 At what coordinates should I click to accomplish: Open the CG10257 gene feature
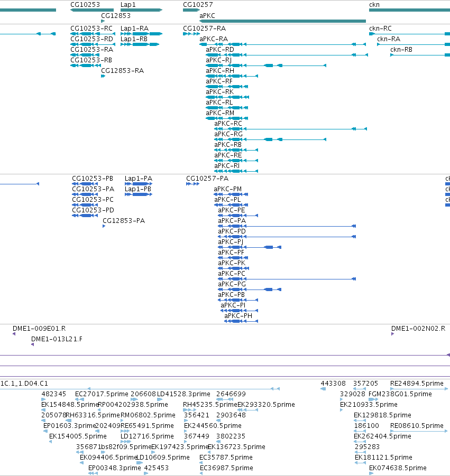[191, 10]
